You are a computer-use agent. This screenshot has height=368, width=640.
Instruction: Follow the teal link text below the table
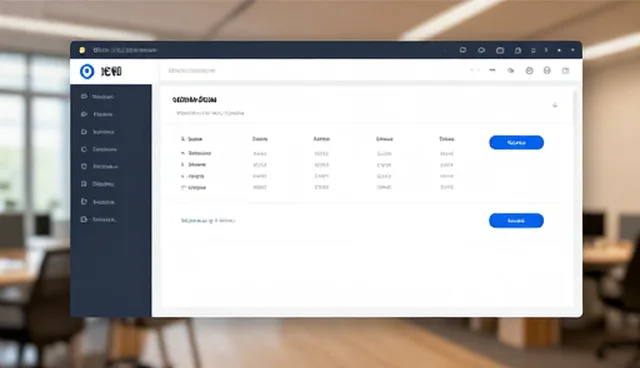pos(208,221)
